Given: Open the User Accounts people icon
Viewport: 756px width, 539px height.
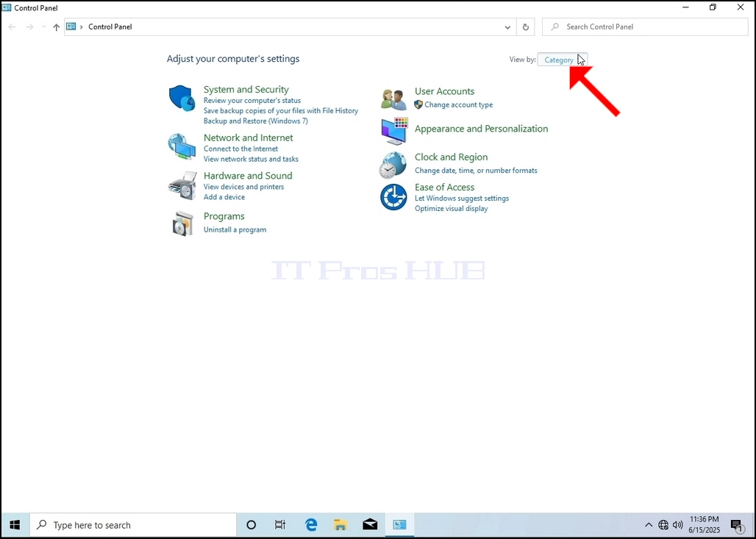Looking at the screenshot, I should (393, 99).
